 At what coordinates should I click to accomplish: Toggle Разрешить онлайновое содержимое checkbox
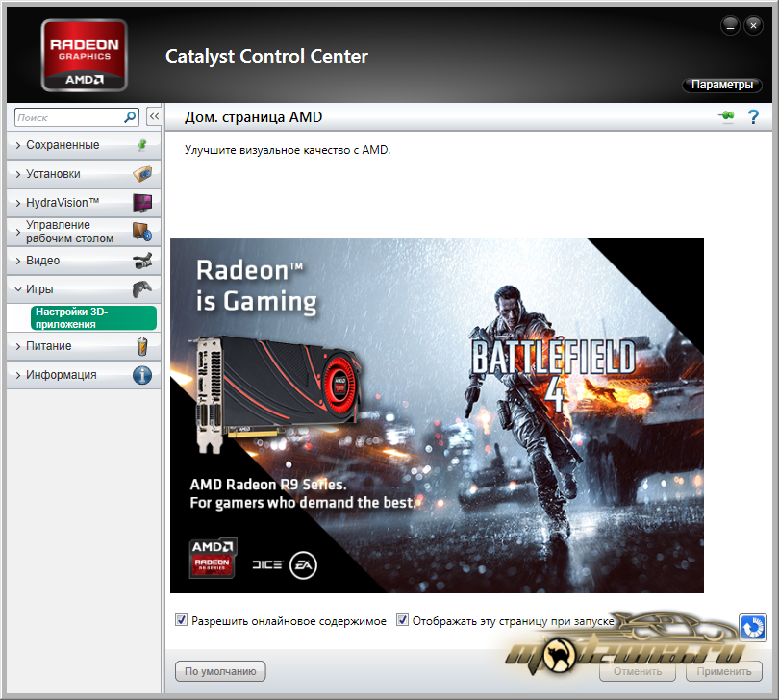coord(181,620)
